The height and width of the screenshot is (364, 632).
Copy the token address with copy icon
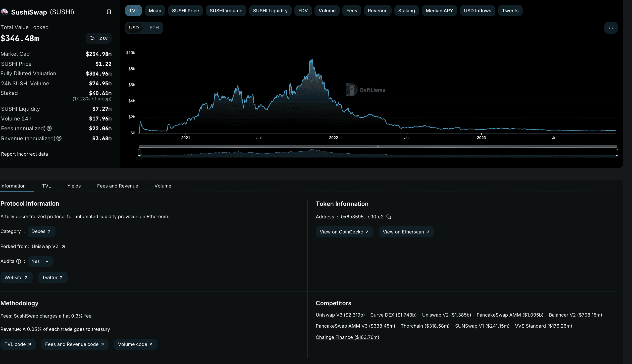(389, 217)
